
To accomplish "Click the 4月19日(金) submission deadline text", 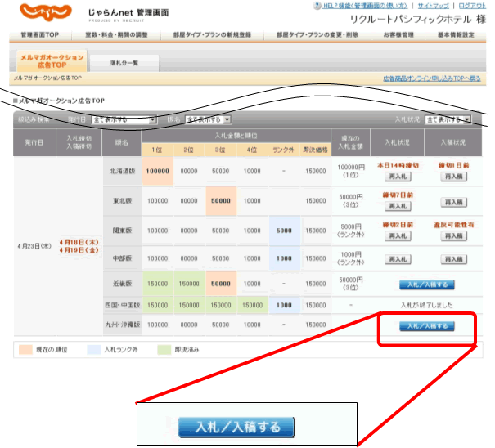I will pos(79,250).
